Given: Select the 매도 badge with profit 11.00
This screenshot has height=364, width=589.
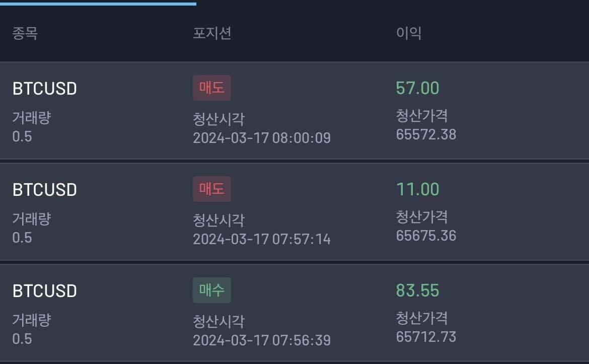Looking at the screenshot, I should 211,189.
